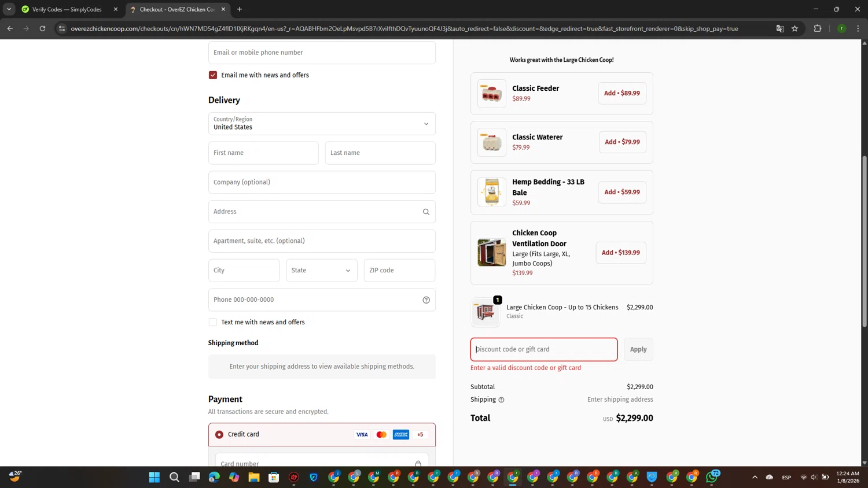Open the browser extensions menu
This screenshot has width=868, height=488.
point(818,28)
